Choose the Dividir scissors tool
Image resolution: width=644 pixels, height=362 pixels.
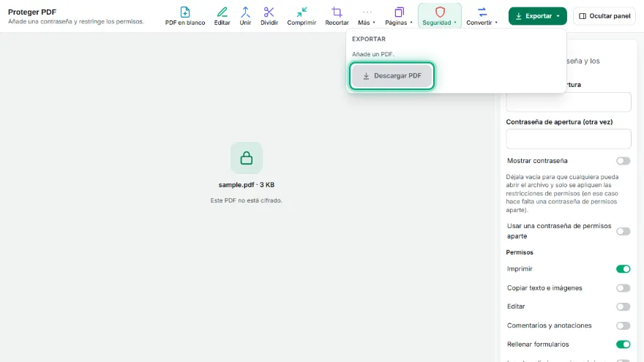pyautogui.click(x=269, y=16)
